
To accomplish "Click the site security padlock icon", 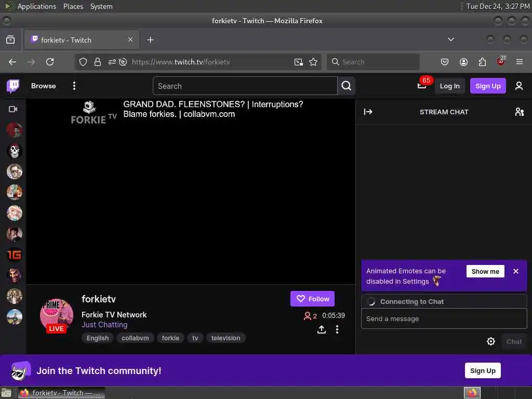I will click(x=98, y=62).
